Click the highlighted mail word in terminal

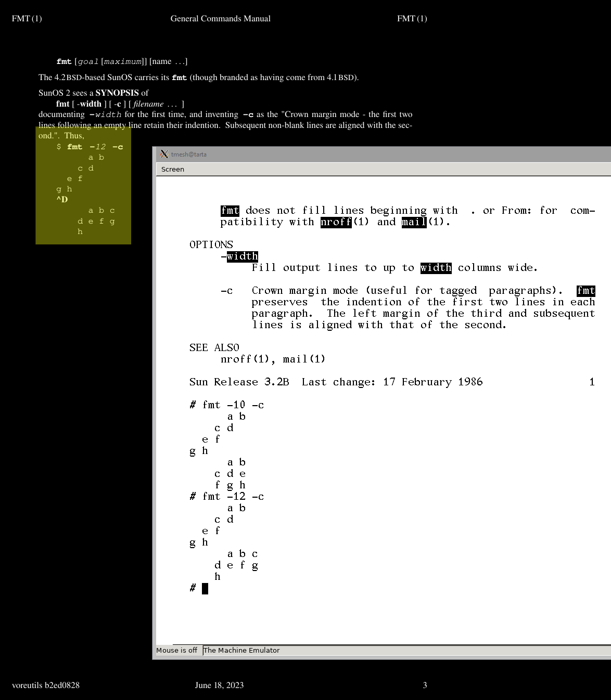(x=414, y=222)
